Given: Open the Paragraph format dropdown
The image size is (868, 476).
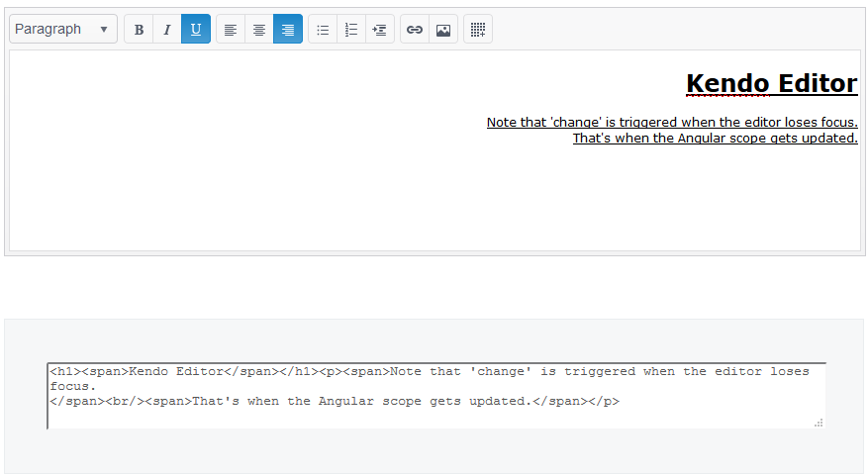Looking at the screenshot, I should 63,29.
